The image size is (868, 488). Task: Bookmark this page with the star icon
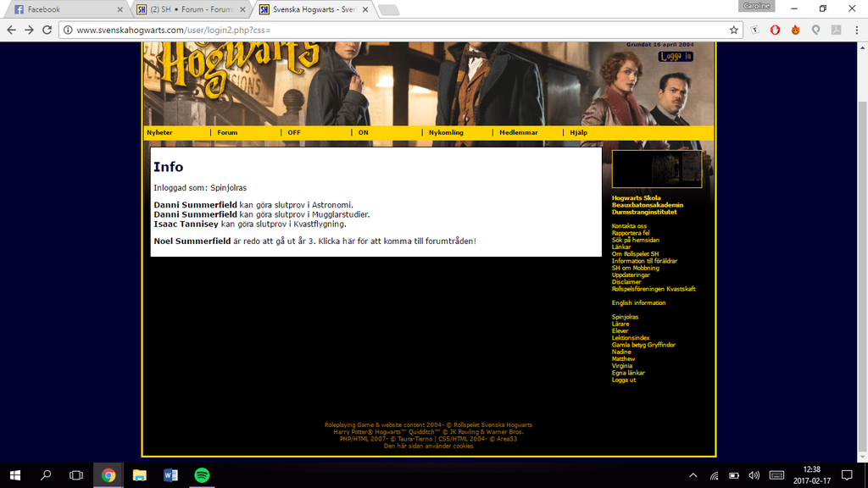point(733,30)
